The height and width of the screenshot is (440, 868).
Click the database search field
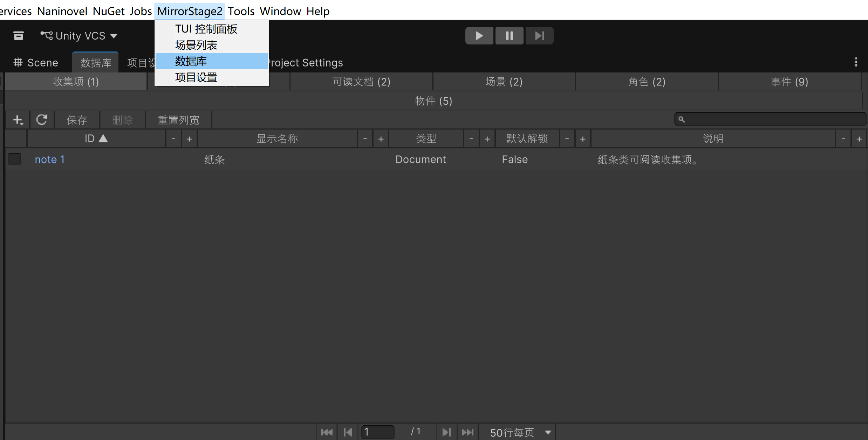click(x=770, y=119)
